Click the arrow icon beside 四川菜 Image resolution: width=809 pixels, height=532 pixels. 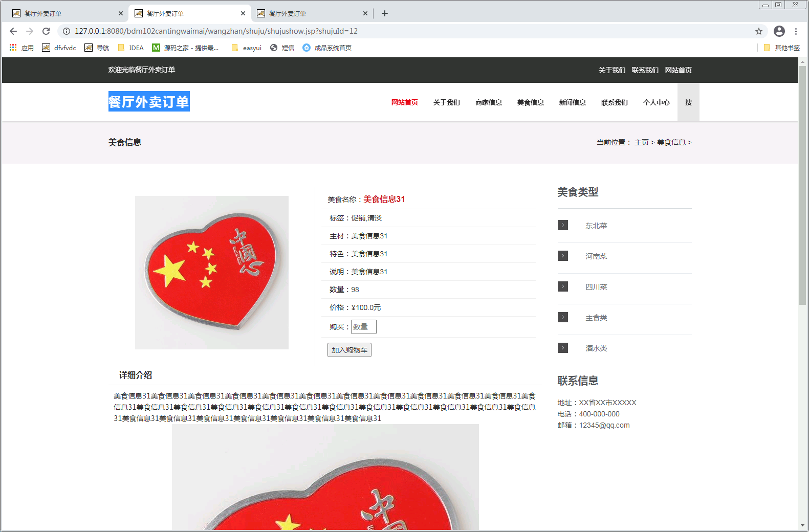tap(563, 286)
